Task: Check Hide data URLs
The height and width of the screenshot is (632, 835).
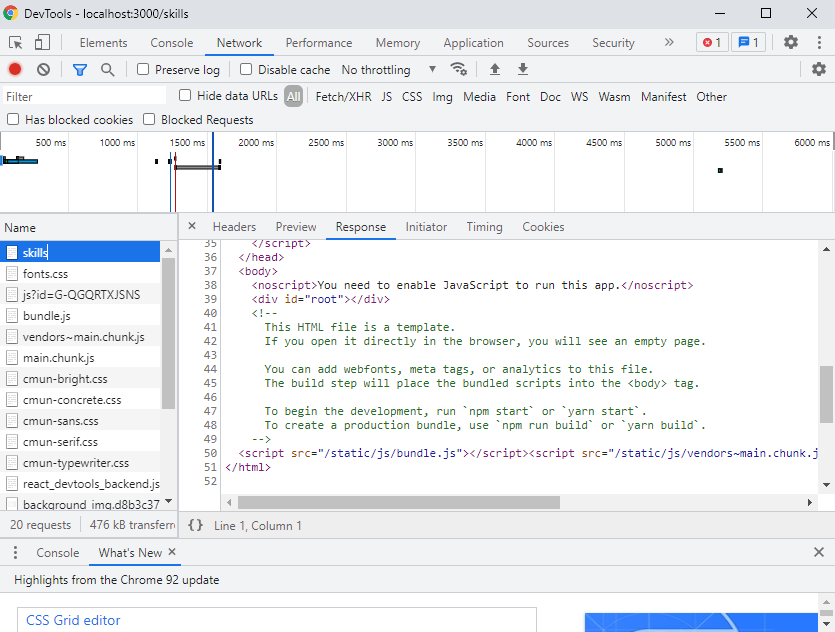Action: coord(185,95)
